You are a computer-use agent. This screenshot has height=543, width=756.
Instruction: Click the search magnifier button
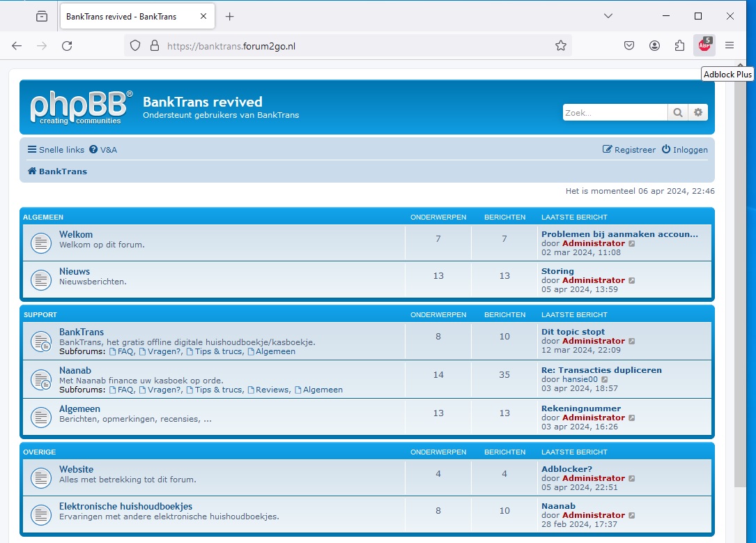click(677, 112)
